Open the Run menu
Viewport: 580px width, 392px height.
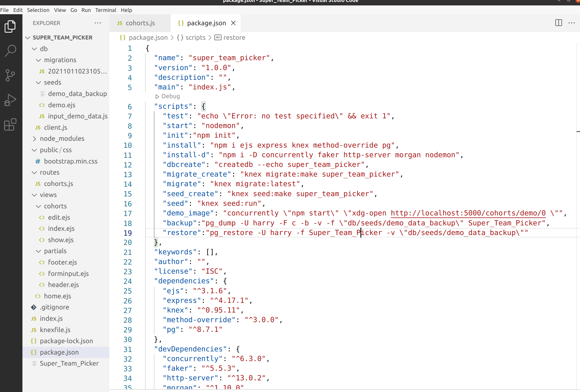pos(86,10)
